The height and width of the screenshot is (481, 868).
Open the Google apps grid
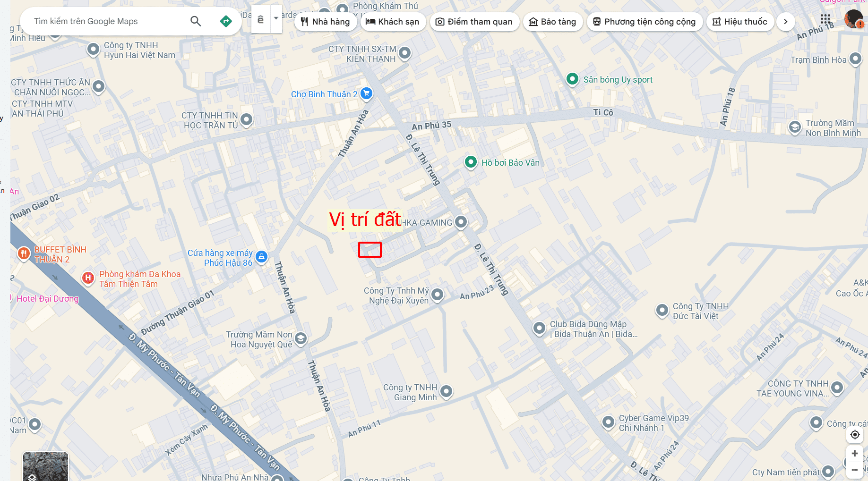825,19
